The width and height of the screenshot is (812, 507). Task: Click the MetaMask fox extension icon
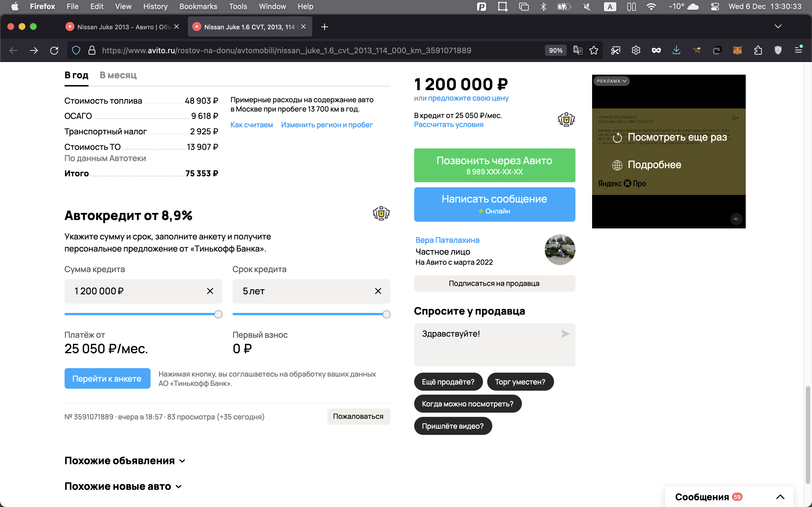point(737,50)
